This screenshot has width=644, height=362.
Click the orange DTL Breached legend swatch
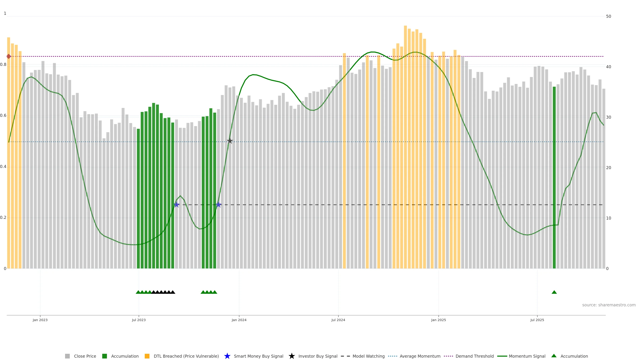147,356
